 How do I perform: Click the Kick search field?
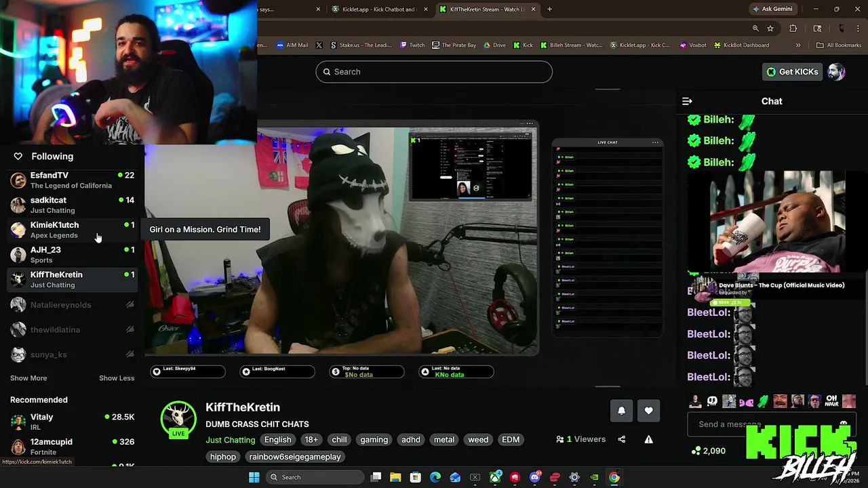point(434,72)
